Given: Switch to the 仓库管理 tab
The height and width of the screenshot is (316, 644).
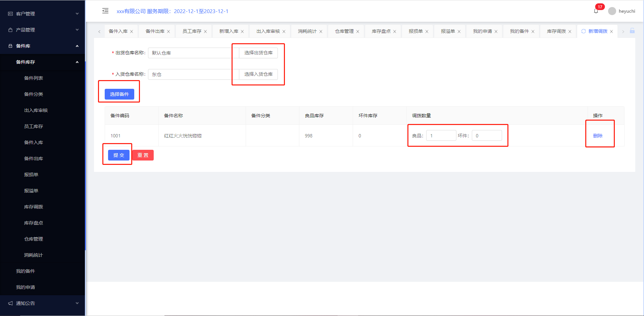Looking at the screenshot, I should pyautogui.click(x=344, y=31).
